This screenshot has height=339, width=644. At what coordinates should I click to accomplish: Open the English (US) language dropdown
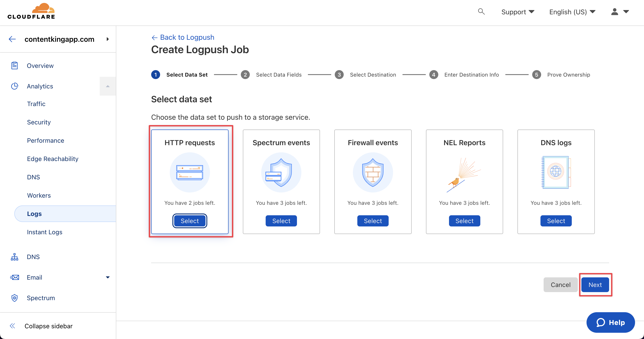(572, 12)
